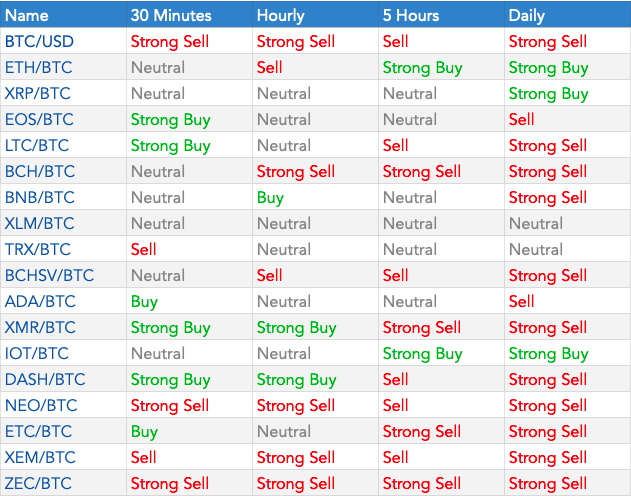This screenshot has width=631, height=496.
Task: Open the XMR/BTC pair link
Action: [40, 327]
